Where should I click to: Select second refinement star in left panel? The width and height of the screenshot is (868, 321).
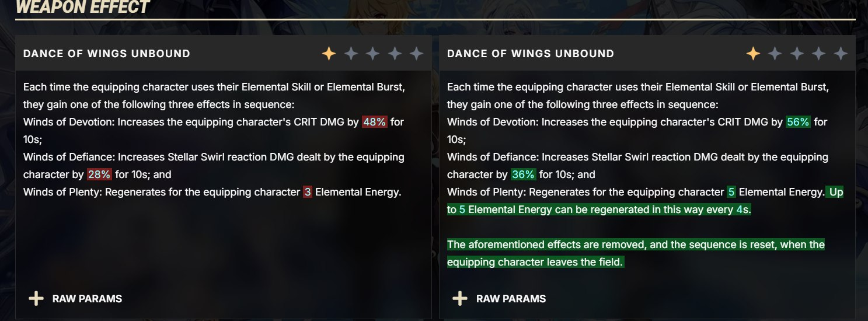click(351, 54)
